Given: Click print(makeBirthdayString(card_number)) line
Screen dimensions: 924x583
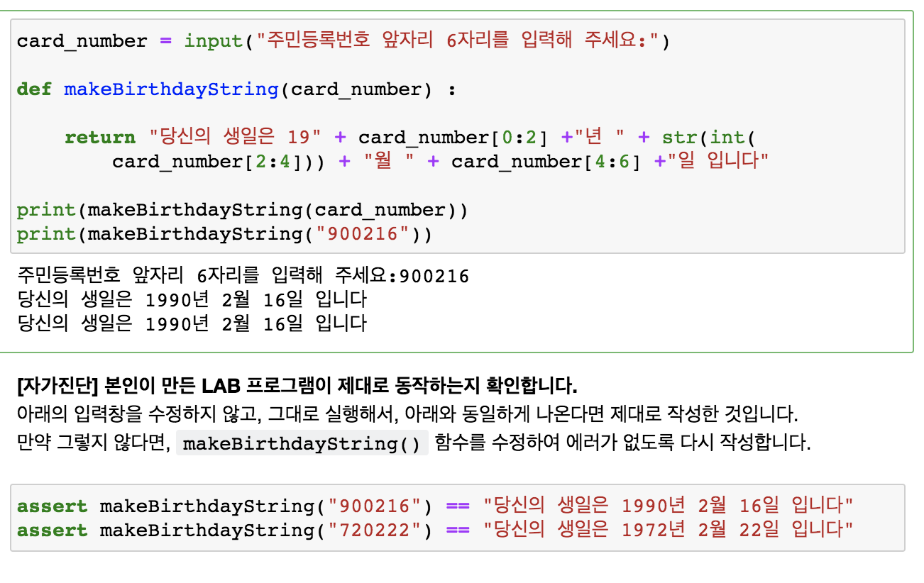Looking at the screenshot, I should click(242, 210).
